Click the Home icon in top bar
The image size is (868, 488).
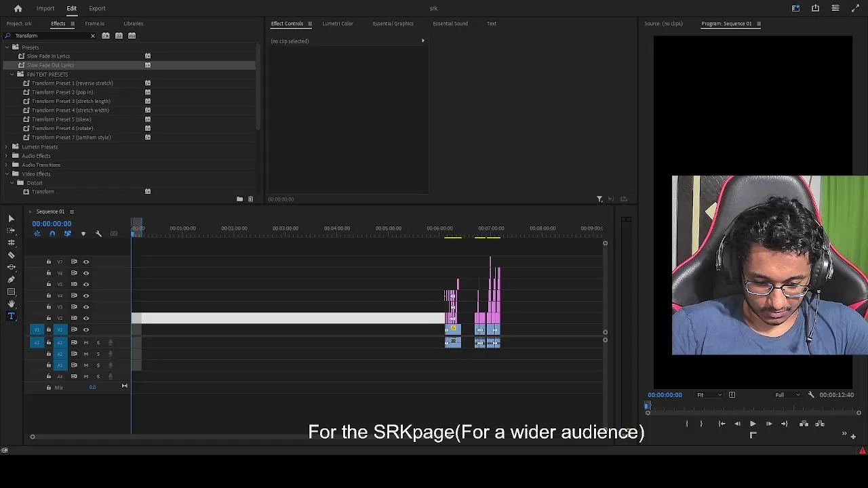pos(18,8)
